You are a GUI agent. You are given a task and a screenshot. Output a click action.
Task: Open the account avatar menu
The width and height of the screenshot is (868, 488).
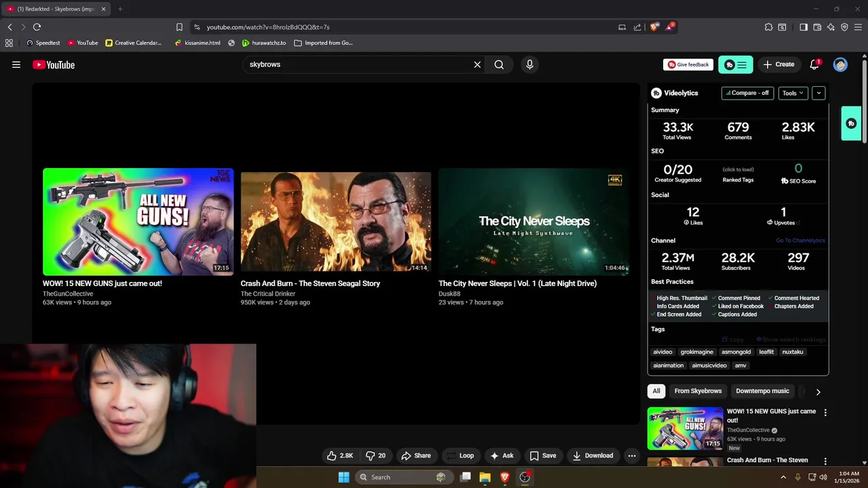pos(840,64)
